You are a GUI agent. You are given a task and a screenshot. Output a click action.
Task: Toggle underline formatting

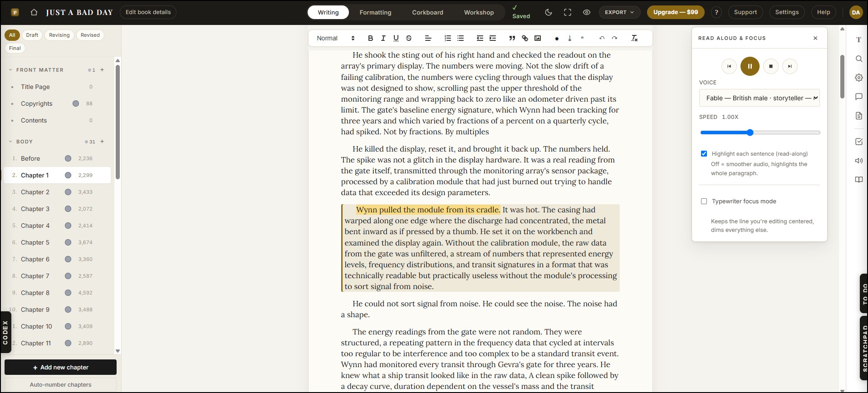click(x=396, y=38)
